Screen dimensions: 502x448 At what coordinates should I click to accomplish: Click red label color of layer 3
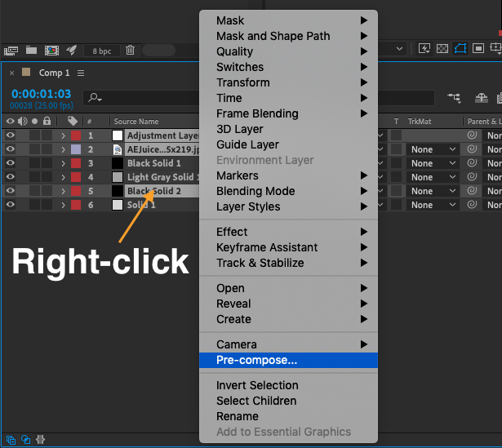pos(76,163)
